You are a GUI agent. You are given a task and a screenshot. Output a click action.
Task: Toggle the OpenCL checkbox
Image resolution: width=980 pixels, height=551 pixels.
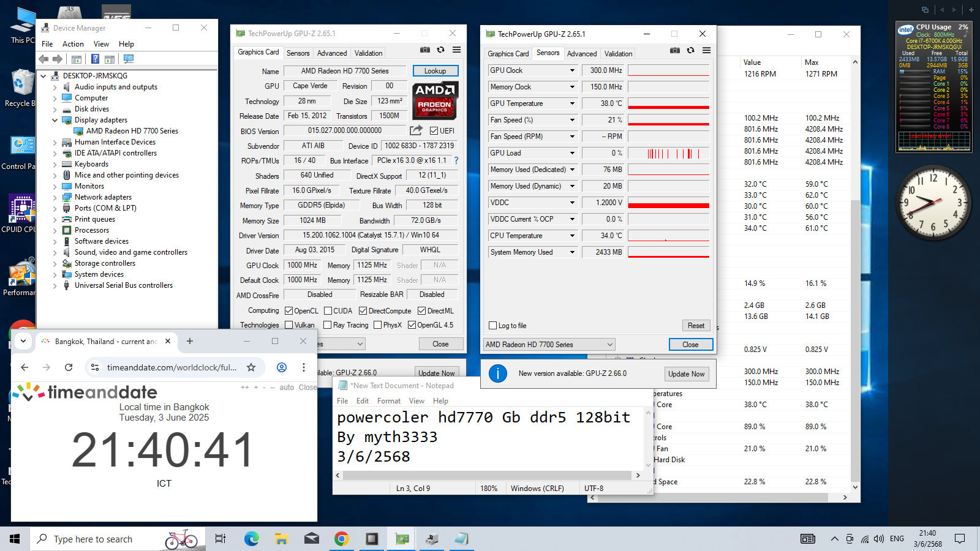tap(289, 310)
